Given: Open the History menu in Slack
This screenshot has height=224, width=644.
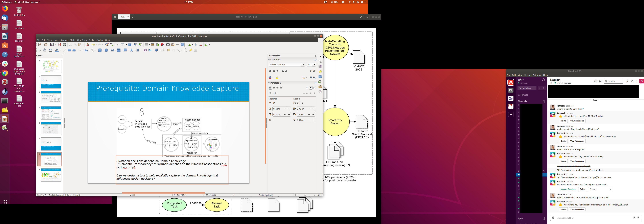Looking at the screenshot, I should point(528,75).
